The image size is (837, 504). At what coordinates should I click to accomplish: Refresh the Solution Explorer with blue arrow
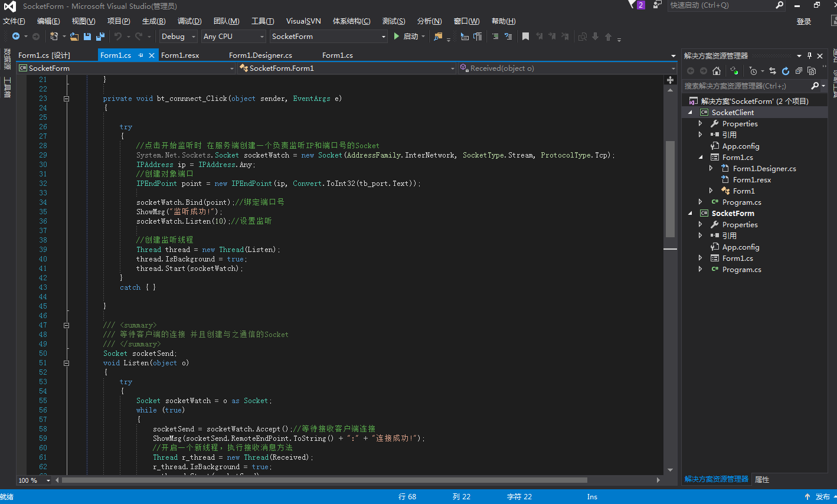pos(786,71)
